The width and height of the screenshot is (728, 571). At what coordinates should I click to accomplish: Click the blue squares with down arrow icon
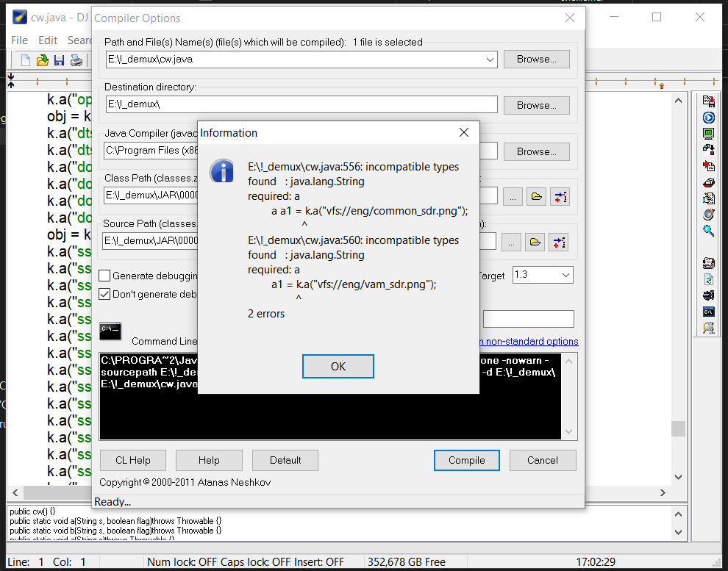(708, 149)
